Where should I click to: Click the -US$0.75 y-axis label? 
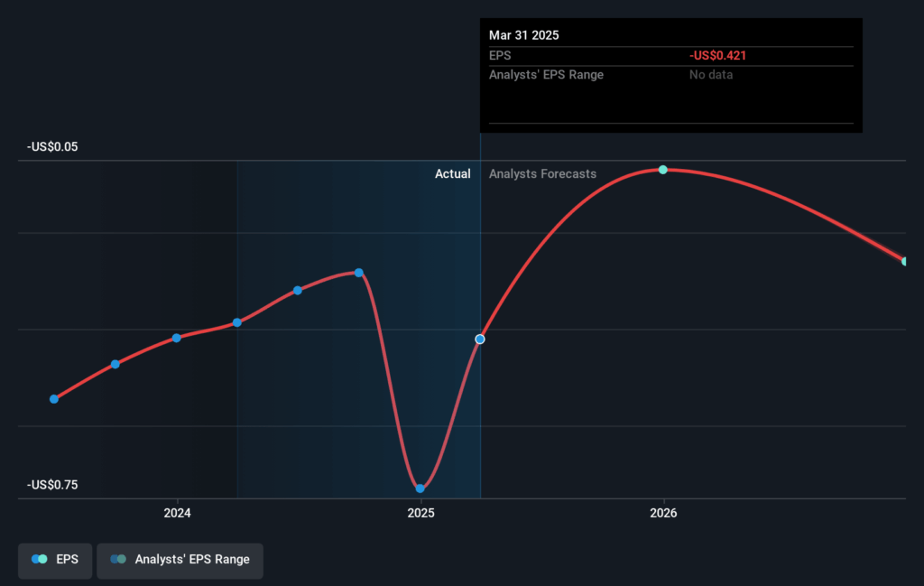pyautogui.click(x=51, y=485)
